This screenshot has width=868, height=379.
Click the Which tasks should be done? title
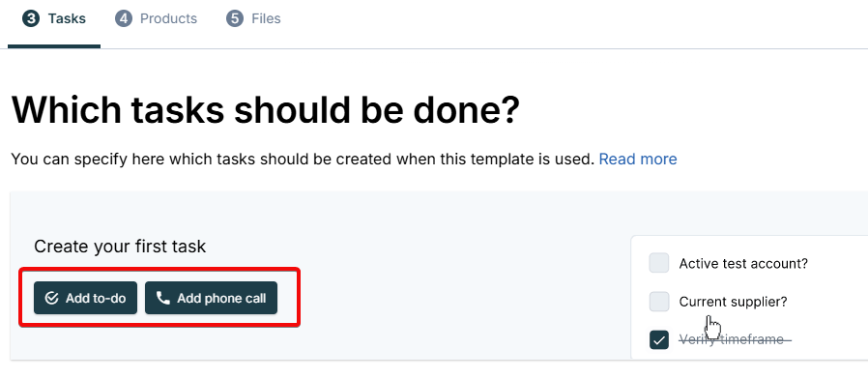click(x=266, y=109)
